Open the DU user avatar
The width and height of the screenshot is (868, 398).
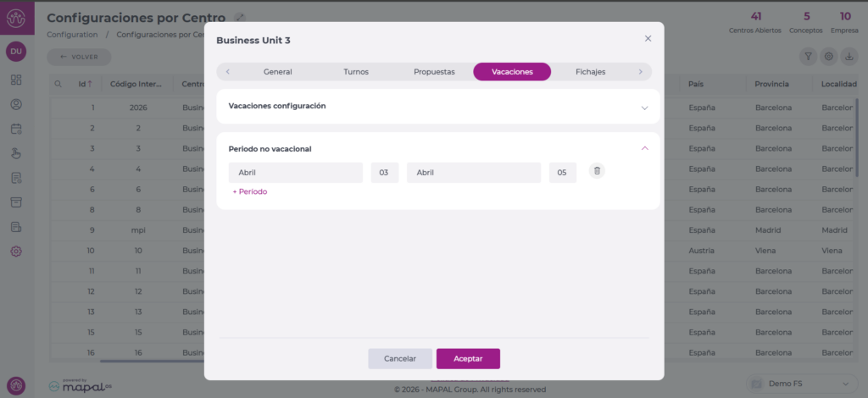pyautogui.click(x=16, y=52)
